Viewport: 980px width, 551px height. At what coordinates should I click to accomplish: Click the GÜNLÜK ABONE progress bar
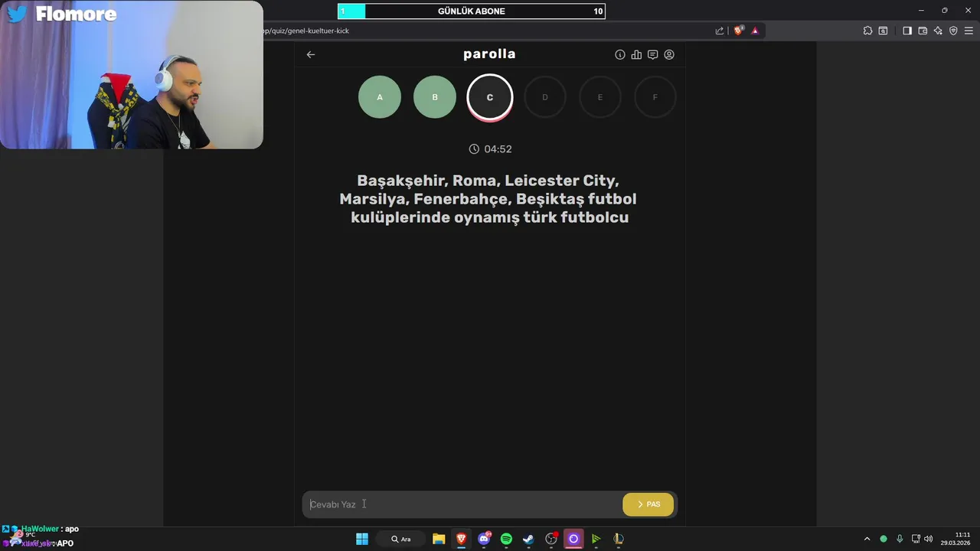(x=472, y=11)
